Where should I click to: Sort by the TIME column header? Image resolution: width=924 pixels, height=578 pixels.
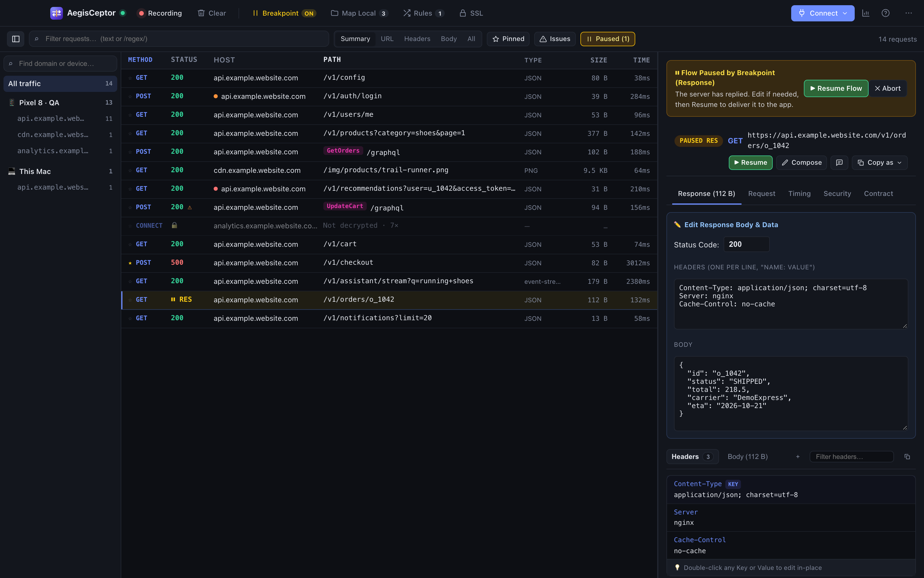pos(641,60)
